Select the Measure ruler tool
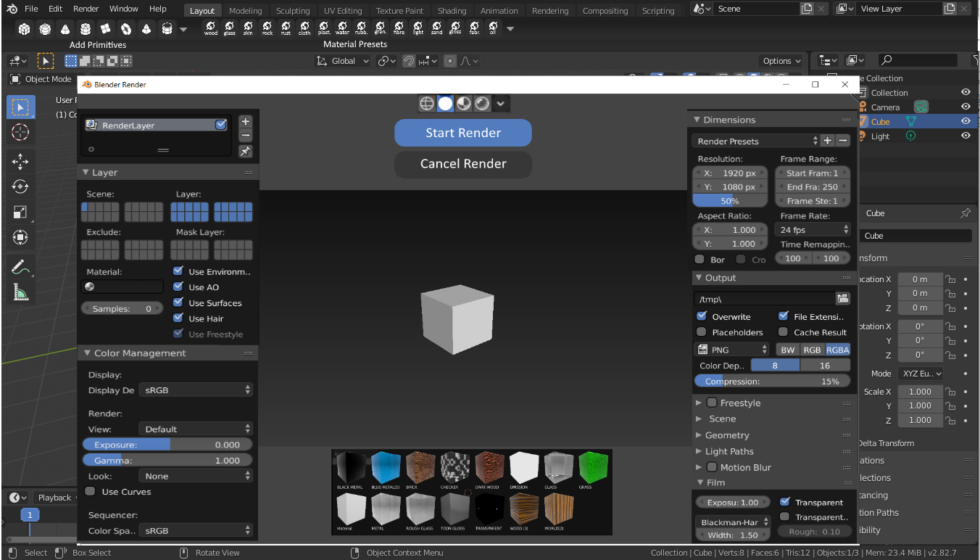The width and height of the screenshot is (980, 560). point(20,292)
